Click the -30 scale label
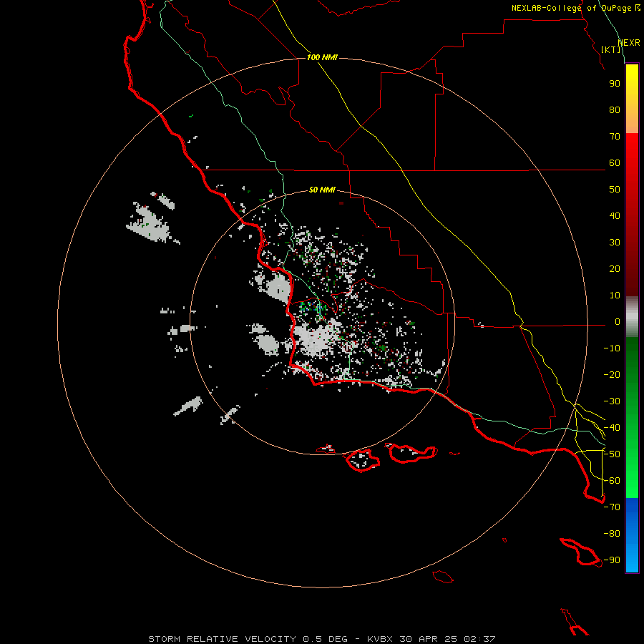Viewport: 644px width, 644px height. pos(612,401)
